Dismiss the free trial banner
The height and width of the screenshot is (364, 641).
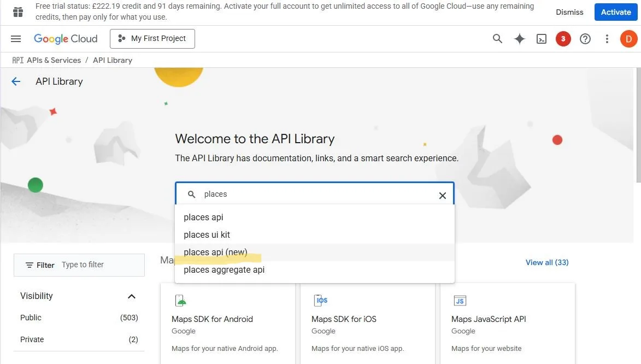point(569,12)
